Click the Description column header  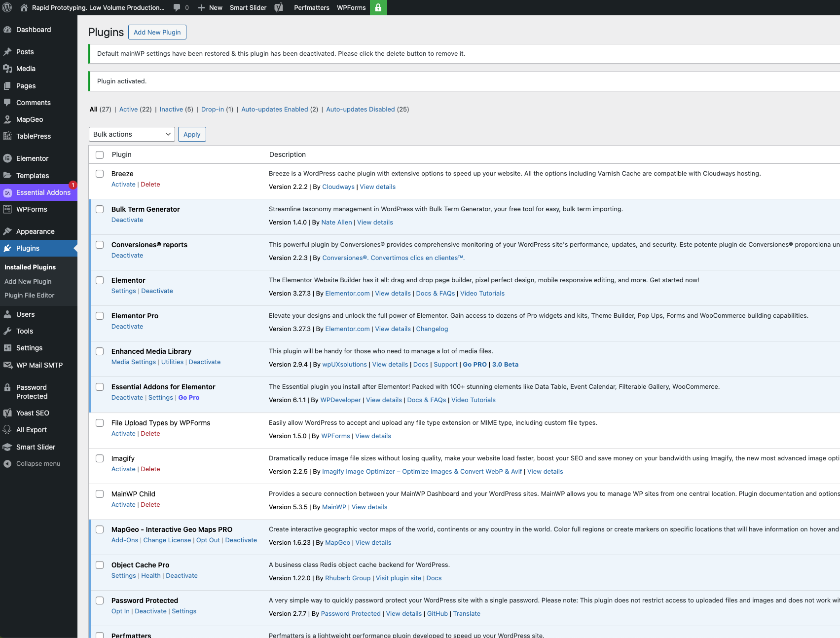288,154
